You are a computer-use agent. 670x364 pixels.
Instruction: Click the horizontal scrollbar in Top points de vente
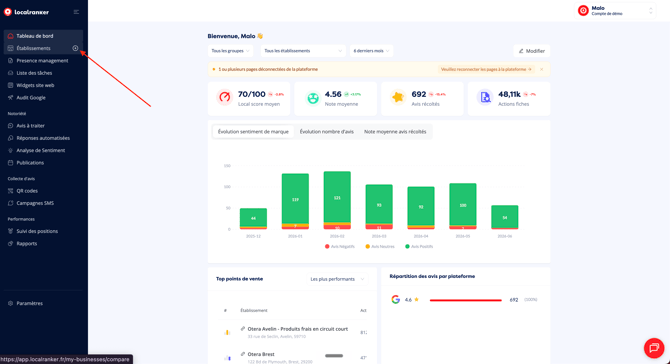[x=334, y=355]
